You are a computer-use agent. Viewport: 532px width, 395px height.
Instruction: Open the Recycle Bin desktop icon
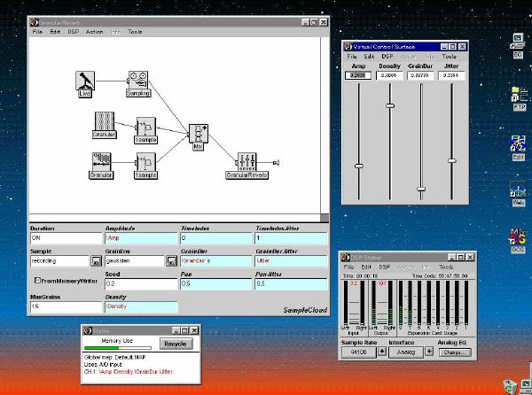click(x=511, y=385)
